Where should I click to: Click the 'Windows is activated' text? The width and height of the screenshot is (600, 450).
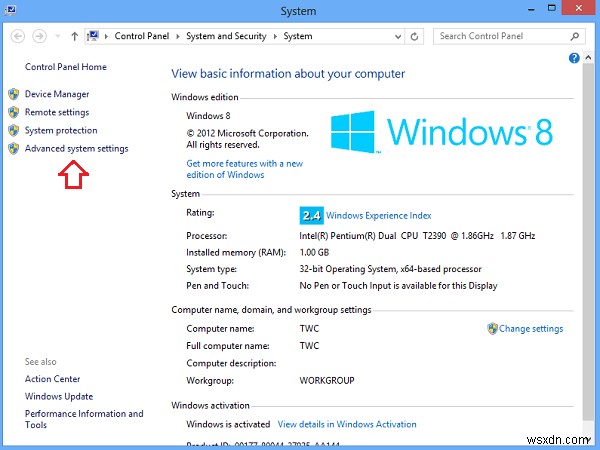228,424
